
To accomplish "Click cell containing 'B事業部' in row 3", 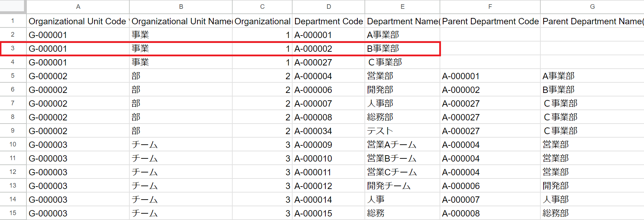I will tap(402, 49).
